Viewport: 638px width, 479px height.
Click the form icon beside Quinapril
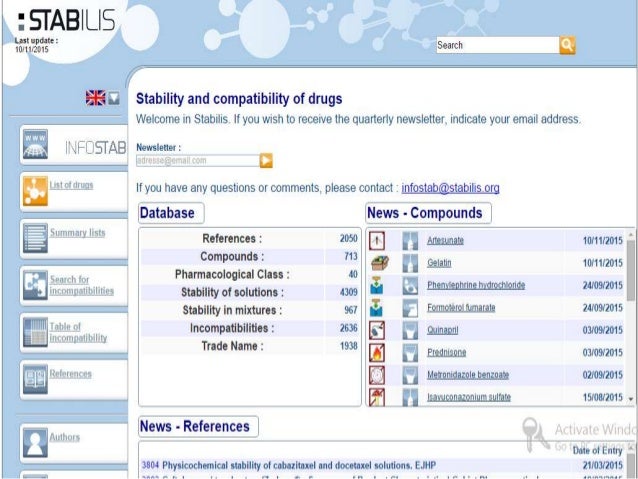(x=410, y=330)
